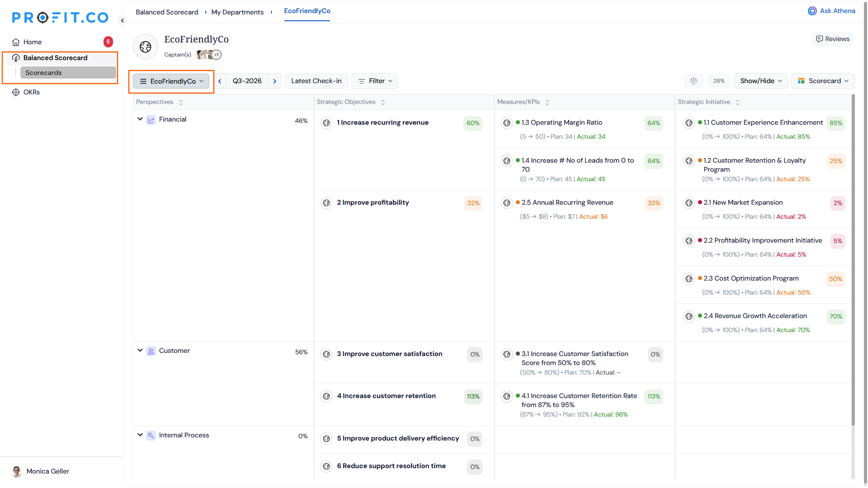Click icon beside Improve profitability objective
Viewport: 868px width, 488px height.
click(x=326, y=203)
